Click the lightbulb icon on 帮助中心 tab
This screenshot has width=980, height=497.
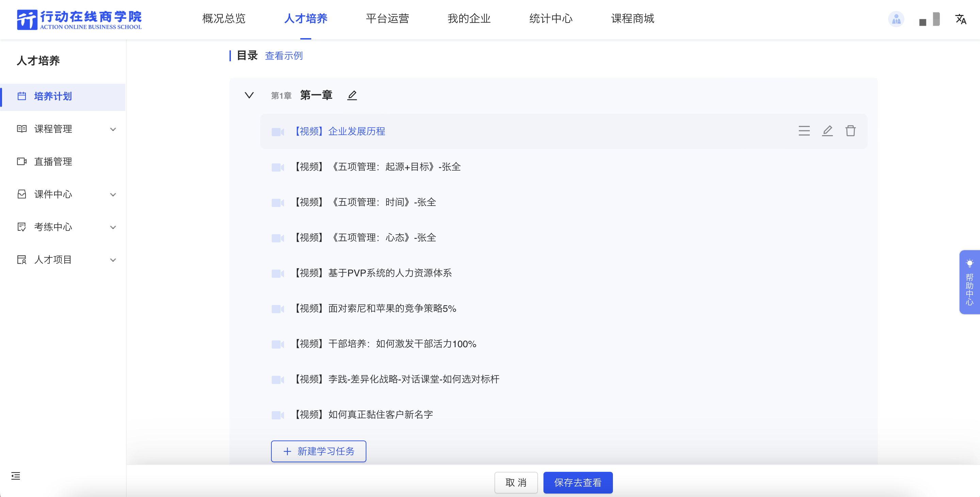tap(969, 263)
